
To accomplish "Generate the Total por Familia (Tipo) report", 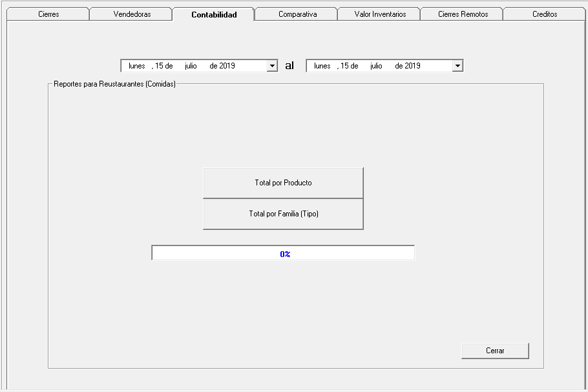I will 283,214.
